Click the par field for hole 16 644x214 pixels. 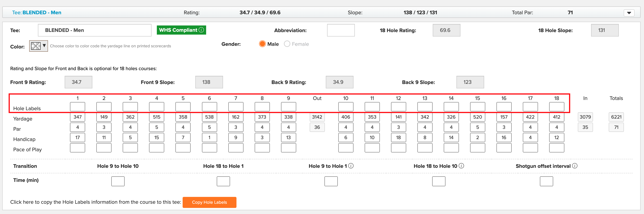pyautogui.click(x=504, y=127)
